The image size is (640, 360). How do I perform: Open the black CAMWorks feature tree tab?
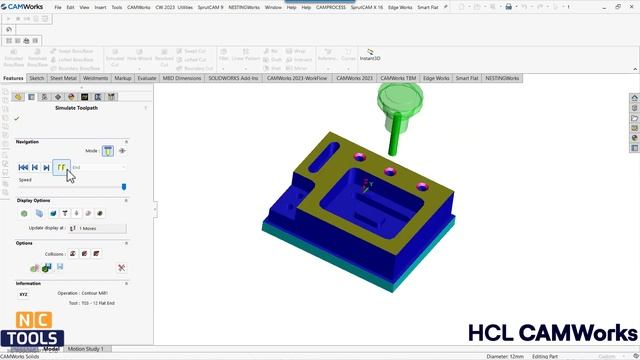coord(84,97)
